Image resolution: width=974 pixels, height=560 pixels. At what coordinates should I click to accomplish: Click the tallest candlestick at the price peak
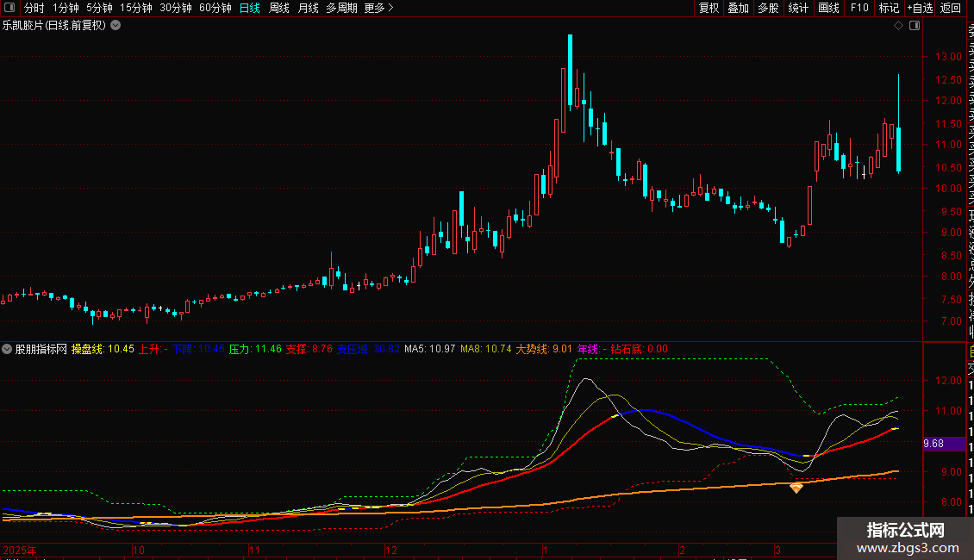pos(570,72)
